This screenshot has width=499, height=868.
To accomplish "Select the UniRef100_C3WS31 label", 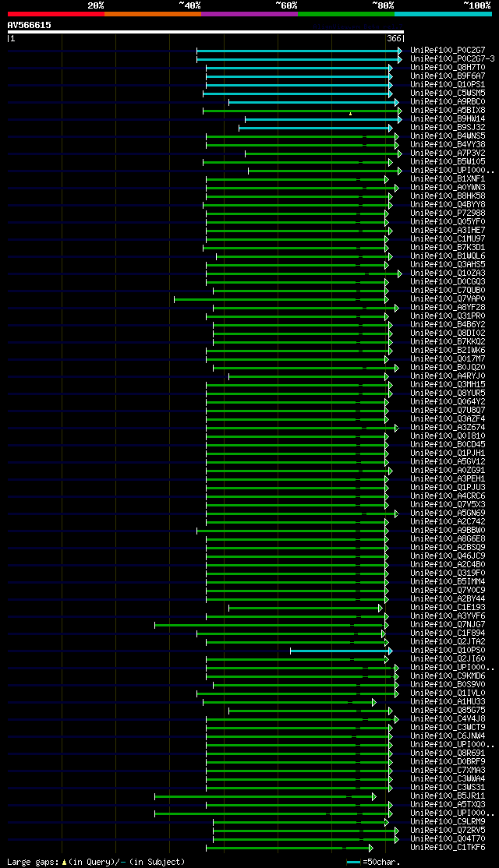I will coord(448,787).
